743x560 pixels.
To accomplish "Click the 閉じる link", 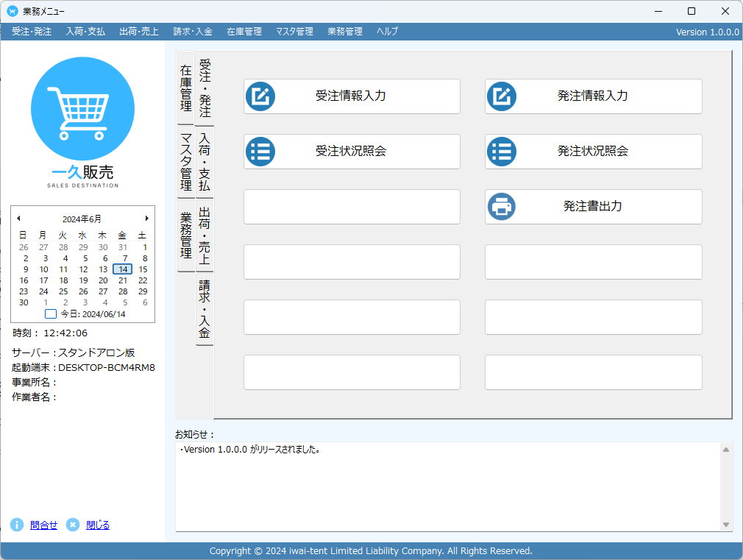I will (x=98, y=525).
